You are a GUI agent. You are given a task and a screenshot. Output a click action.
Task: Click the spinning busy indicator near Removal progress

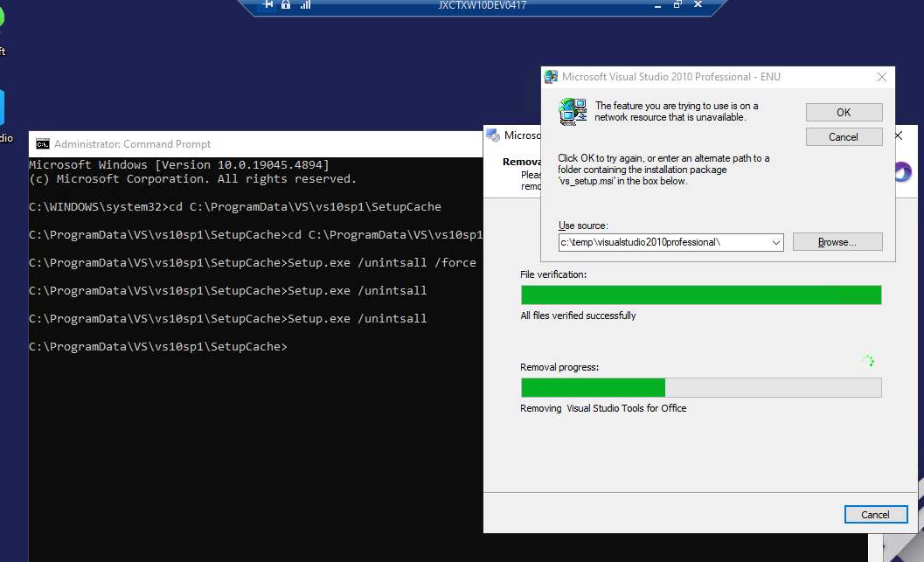click(868, 360)
